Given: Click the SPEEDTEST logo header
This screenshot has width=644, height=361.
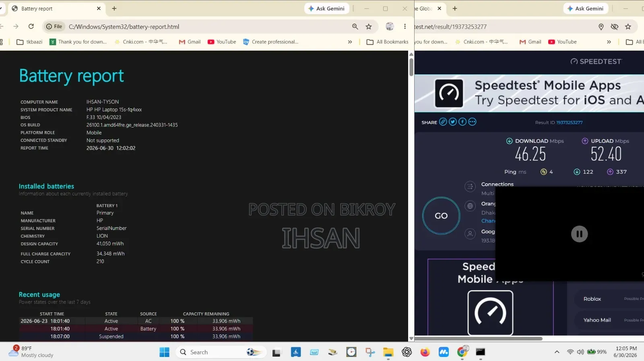Looking at the screenshot, I should click(596, 62).
